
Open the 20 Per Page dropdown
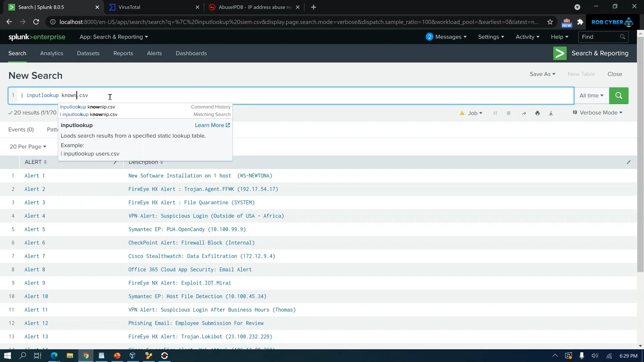coord(28,147)
